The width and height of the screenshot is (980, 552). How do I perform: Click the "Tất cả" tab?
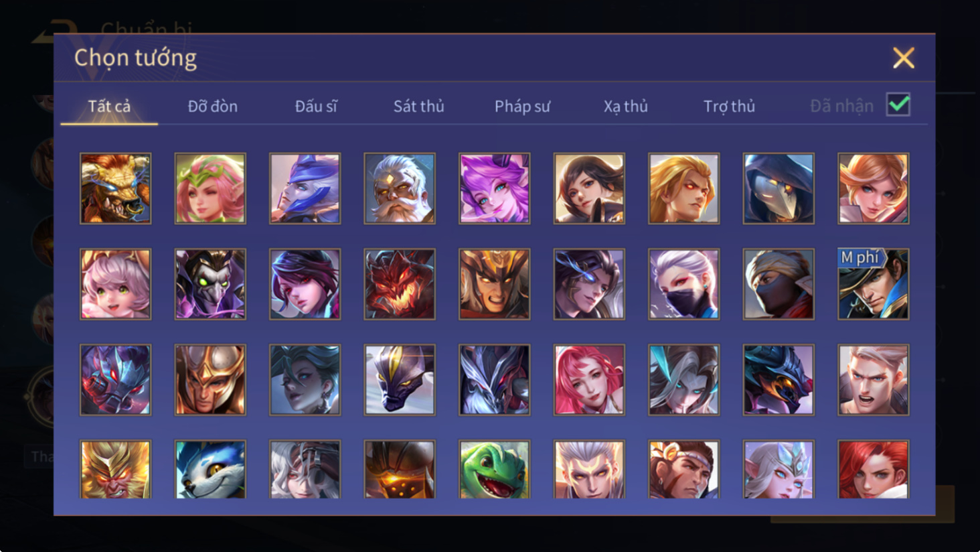[109, 106]
